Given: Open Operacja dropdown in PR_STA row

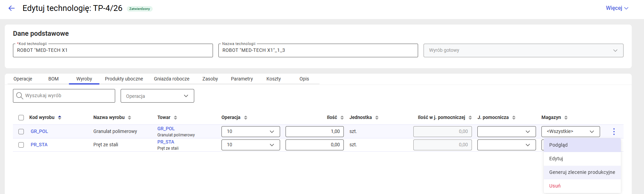Looking at the screenshot, I should click(x=251, y=145).
